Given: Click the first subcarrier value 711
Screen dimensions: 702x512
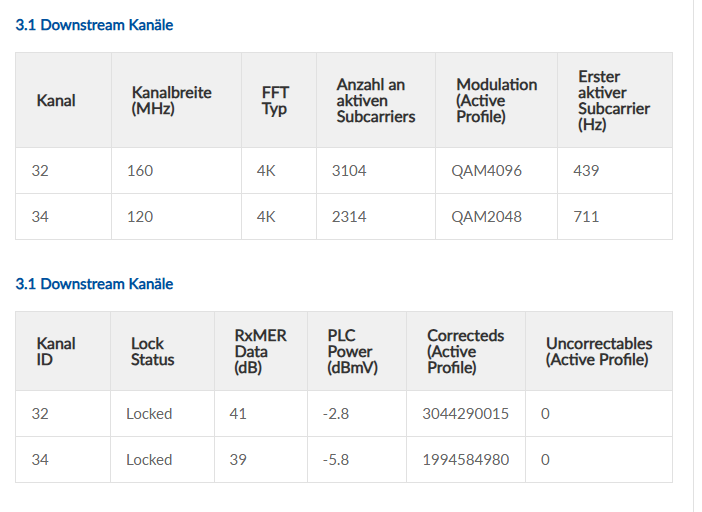Looking at the screenshot, I should (x=586, y=217).
